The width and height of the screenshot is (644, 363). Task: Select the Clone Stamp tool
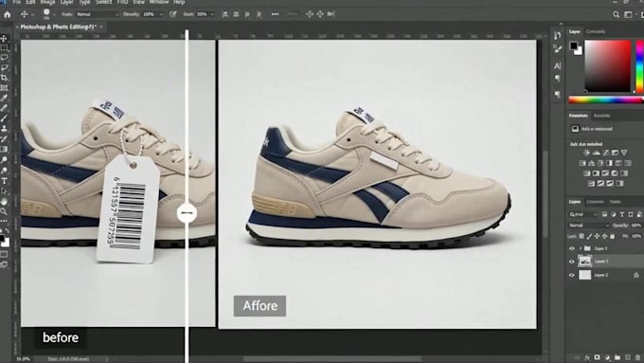pos(4,129)
